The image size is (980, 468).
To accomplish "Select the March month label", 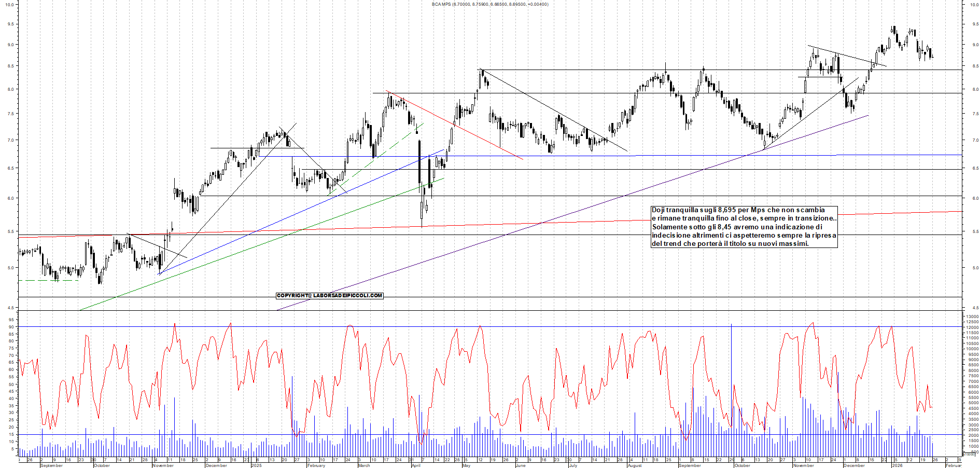I will pyautogui.click(x=364, y=465).
